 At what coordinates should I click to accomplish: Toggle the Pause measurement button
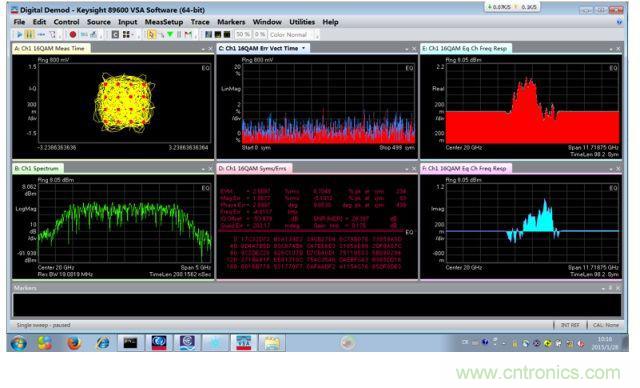coord(29,35)
